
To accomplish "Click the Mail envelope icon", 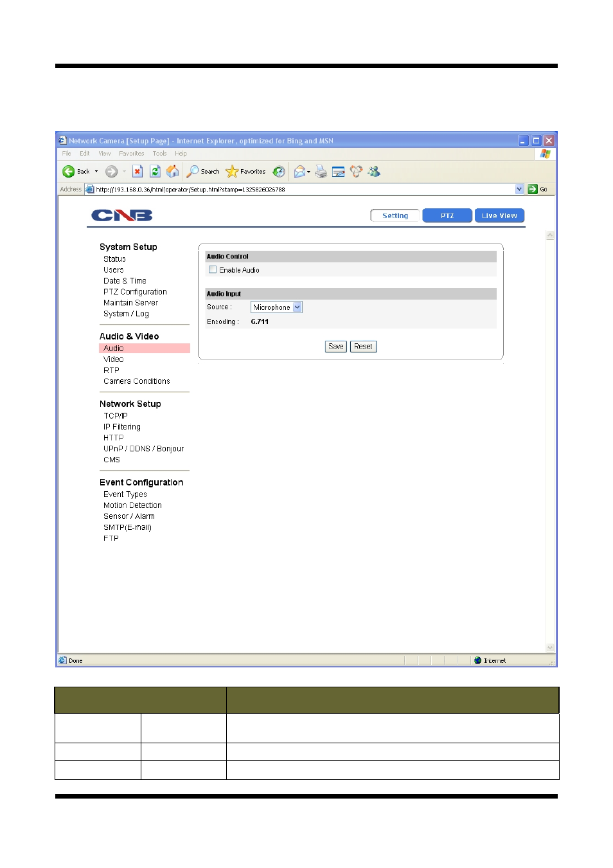I will (299, 172).
